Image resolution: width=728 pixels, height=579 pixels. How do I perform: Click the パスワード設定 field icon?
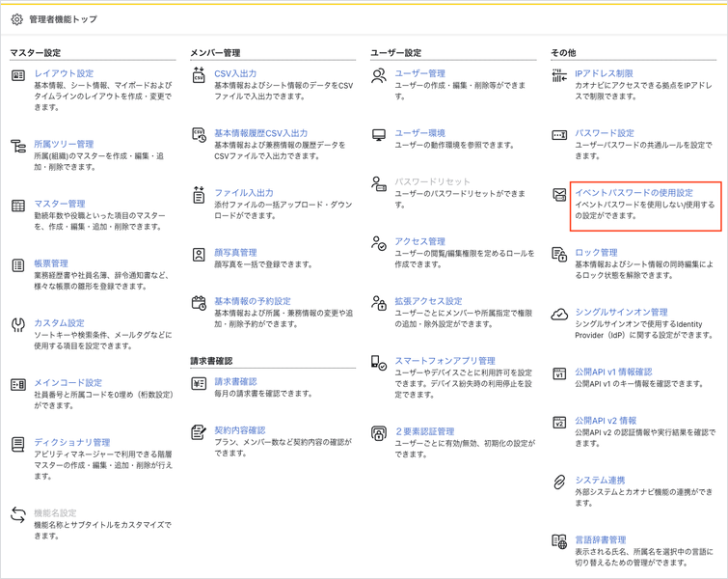click(559, 135)
